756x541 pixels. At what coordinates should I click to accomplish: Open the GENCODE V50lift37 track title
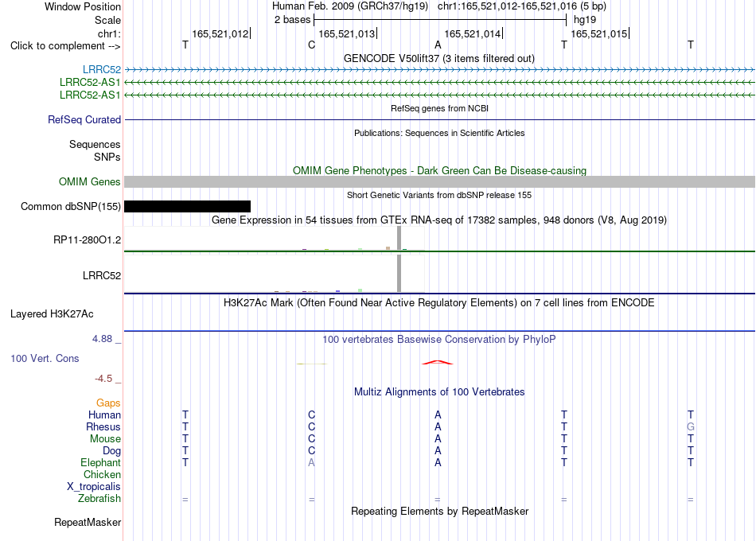(438, 58)
